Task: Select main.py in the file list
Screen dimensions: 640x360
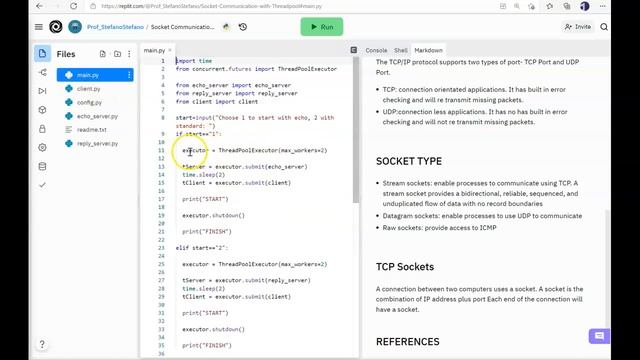Action: [x=95, y=75]
